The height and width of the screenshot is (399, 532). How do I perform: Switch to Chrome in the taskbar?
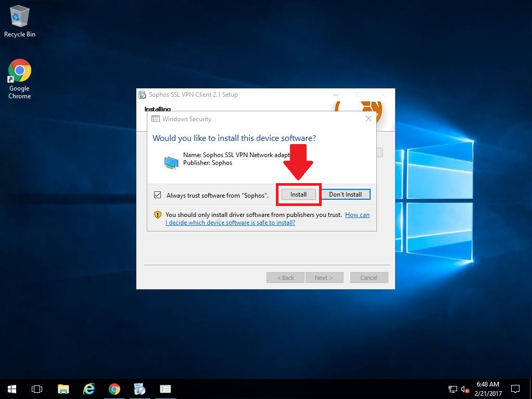point(115,389)
